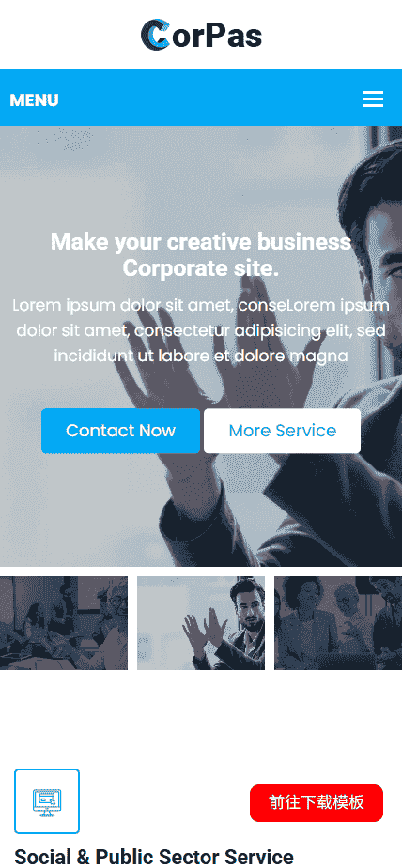Click the Contact Now button
The width and height of the screenshot is (402, 868).
tap(121, 431)
